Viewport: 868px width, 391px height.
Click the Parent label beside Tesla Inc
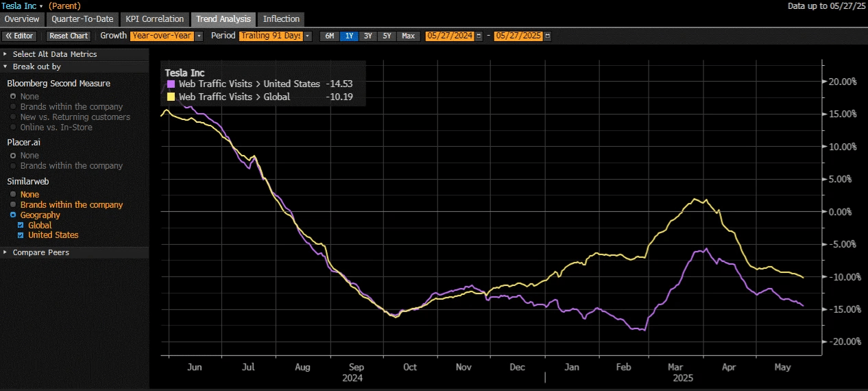(64, 5)
